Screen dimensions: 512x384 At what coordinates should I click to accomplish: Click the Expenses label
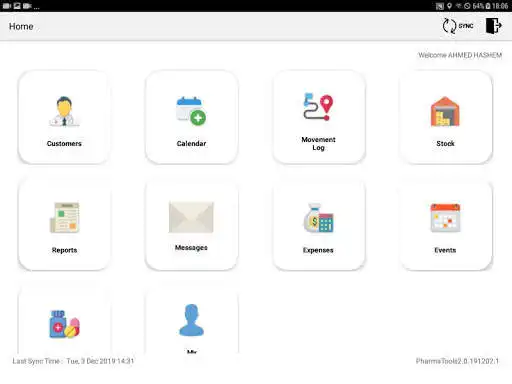318,250
